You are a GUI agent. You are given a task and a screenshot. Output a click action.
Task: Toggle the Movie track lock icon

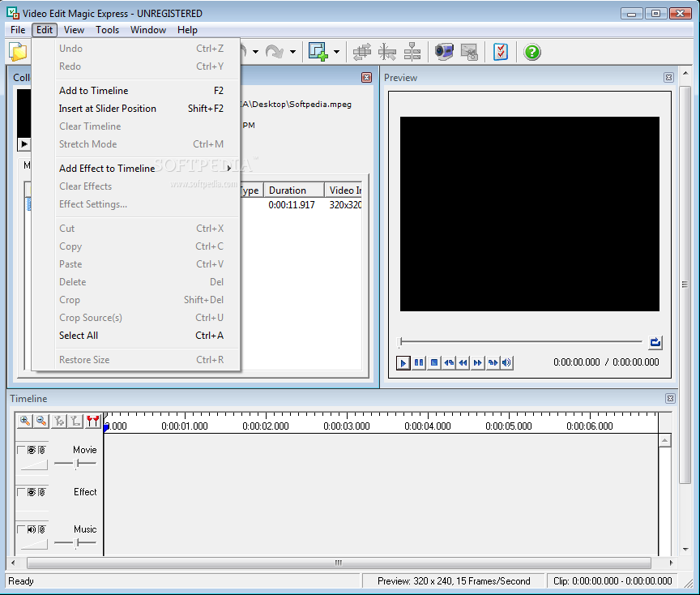pos(41,450)
